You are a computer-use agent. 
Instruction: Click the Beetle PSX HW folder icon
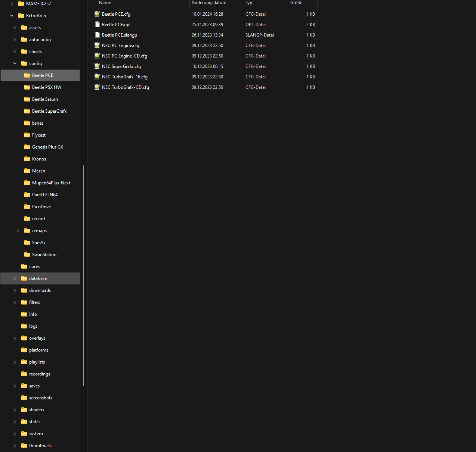pyautogui.click(x=27, y=87)
